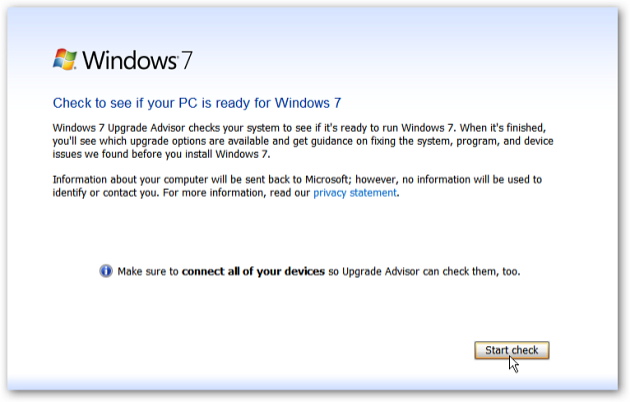Open the privacy statement link
The image size is (630, 402).
(x=355, y=193)
